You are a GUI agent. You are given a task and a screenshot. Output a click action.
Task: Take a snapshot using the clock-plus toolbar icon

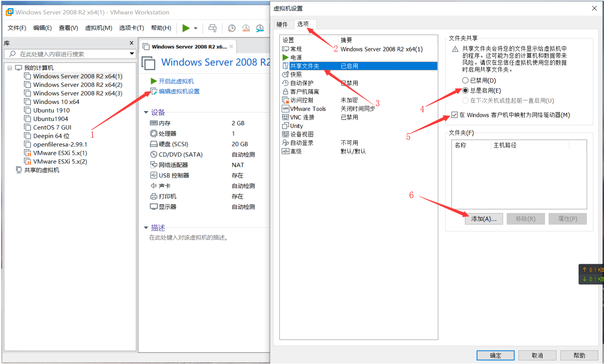pos(232,28)
